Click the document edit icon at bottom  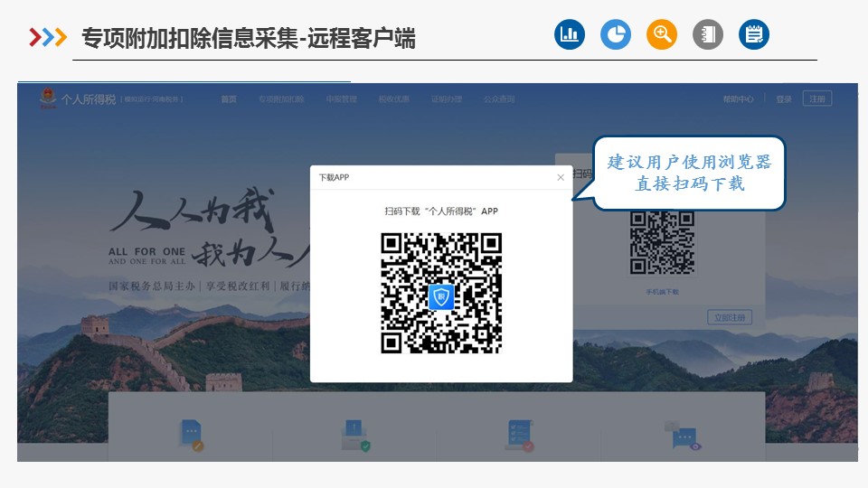click(192, 434)
